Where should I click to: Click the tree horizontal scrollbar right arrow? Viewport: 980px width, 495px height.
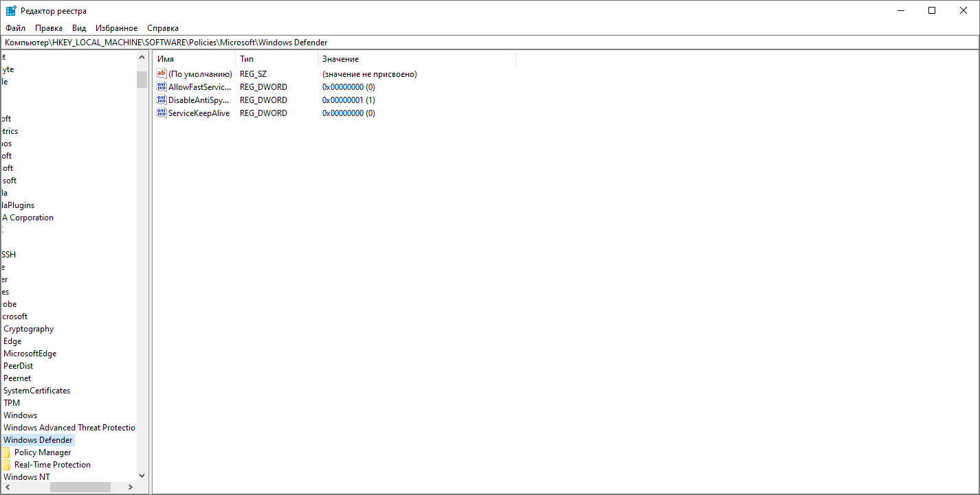(x=131, y=487)
